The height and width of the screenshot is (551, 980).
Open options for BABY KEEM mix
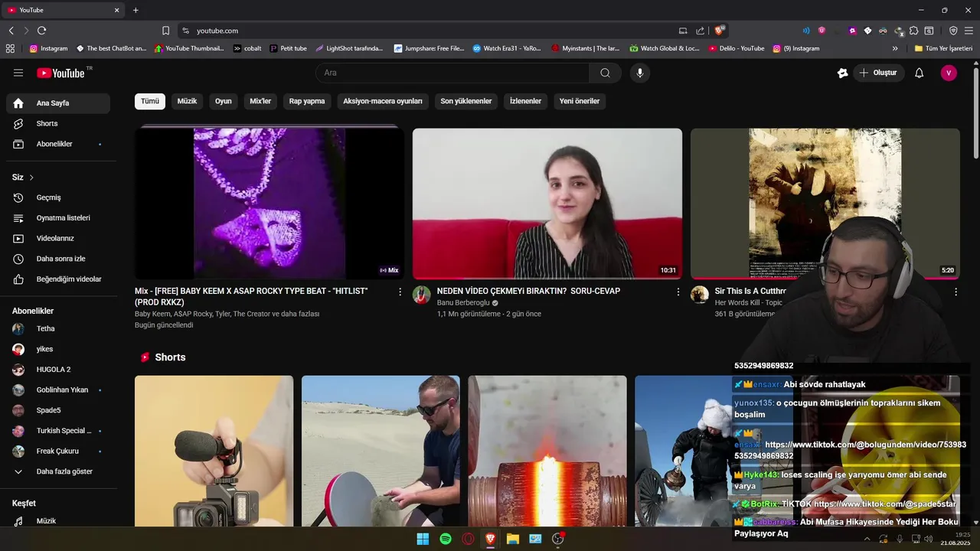pyautogui.click(x=400, y=292)
